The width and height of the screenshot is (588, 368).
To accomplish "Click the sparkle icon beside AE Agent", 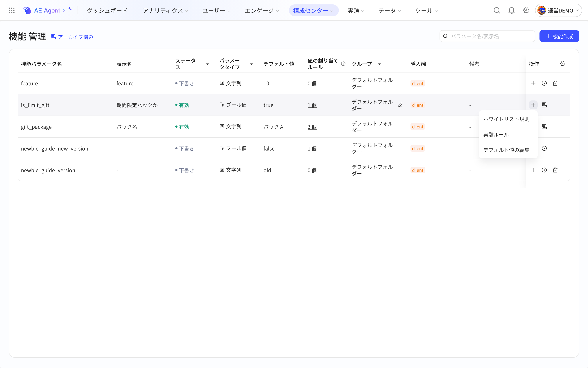I will 70,9.
